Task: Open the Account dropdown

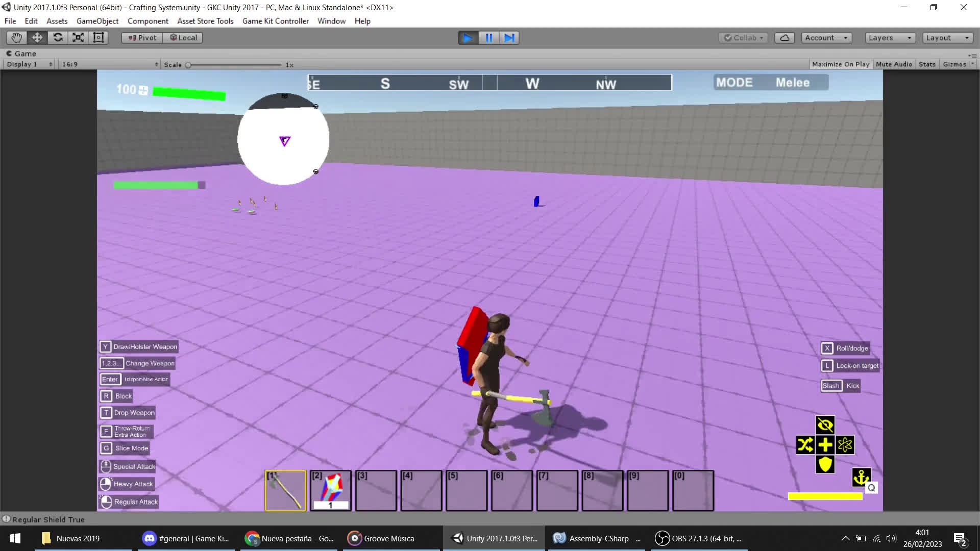Action: click(826, 37)
